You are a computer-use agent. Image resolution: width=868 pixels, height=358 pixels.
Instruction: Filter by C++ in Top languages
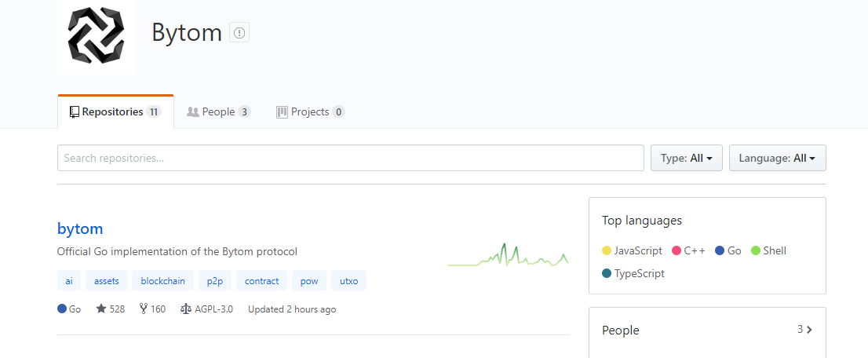[x=688, y=250]
